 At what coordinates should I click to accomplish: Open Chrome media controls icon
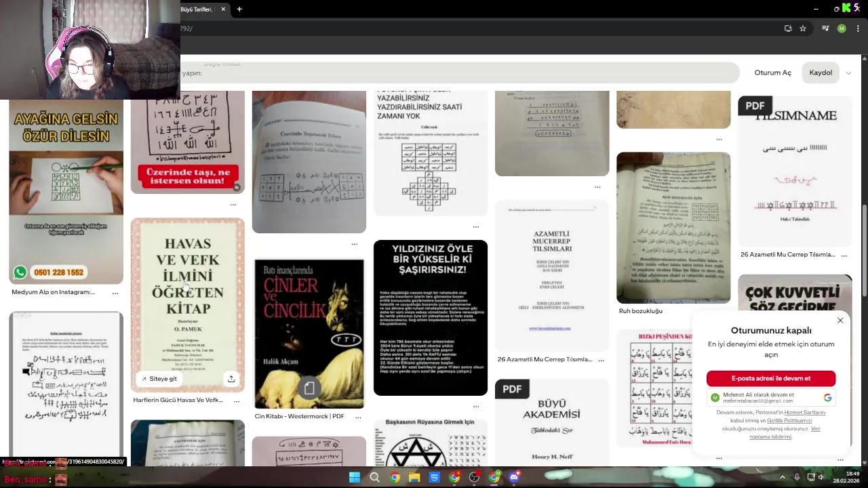pyautogui.click(x=825, y=28)
